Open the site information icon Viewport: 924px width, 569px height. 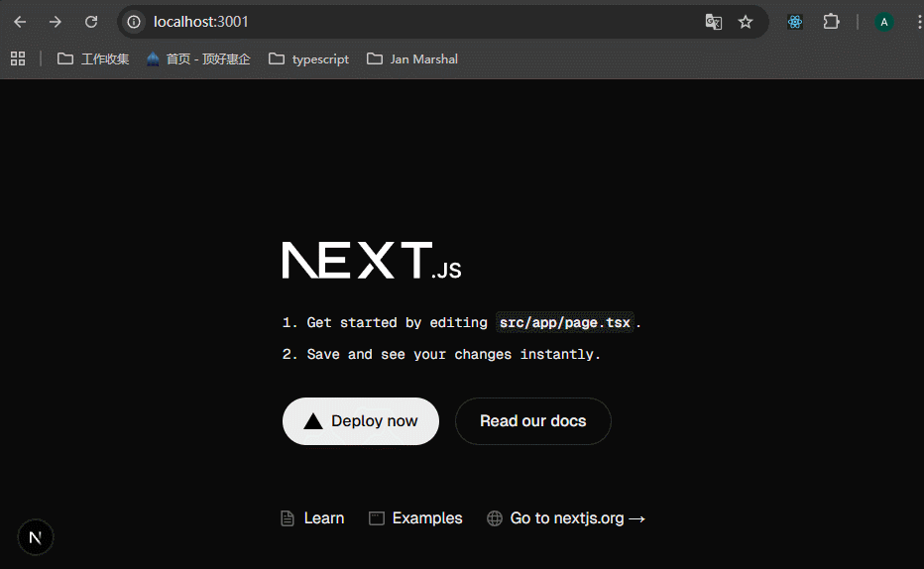coord(134,22)
